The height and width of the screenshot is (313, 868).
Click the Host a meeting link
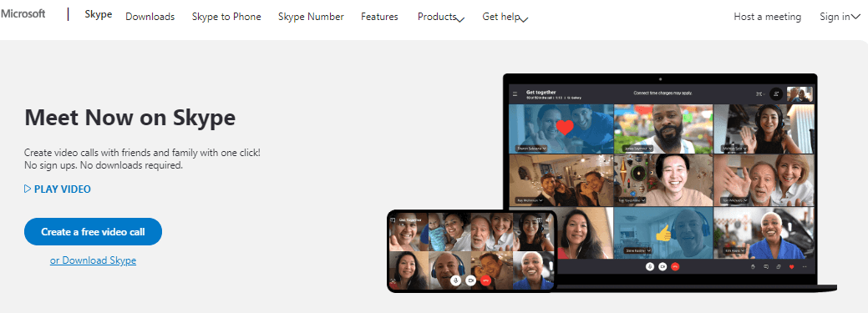(x=767, y=17)
